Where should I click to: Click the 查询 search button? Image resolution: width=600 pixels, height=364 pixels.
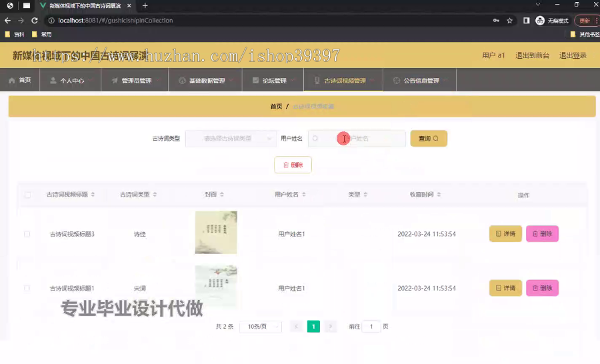pos(429,139)
